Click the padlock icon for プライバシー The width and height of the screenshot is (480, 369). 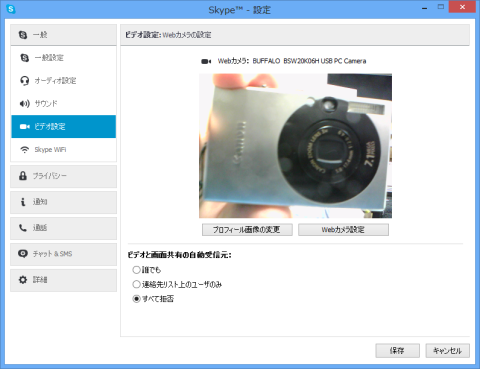coord(23,176)
